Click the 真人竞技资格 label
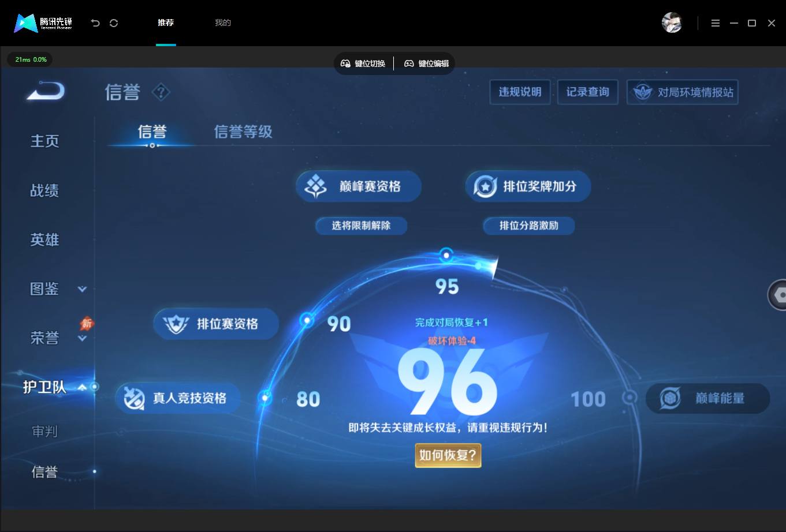The height and width of the screenshot is (532, 786). 189,398
